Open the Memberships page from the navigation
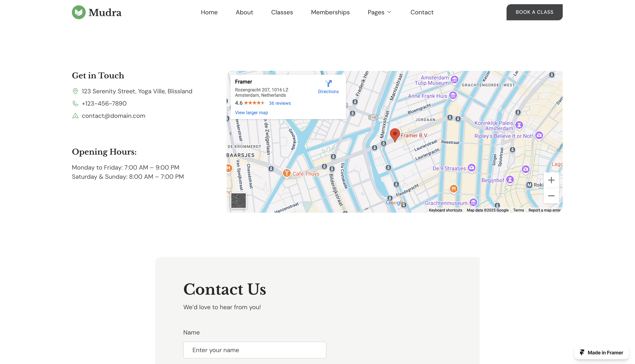The width and height of the screenshot is (635, 364). click(x=330, y=12)
